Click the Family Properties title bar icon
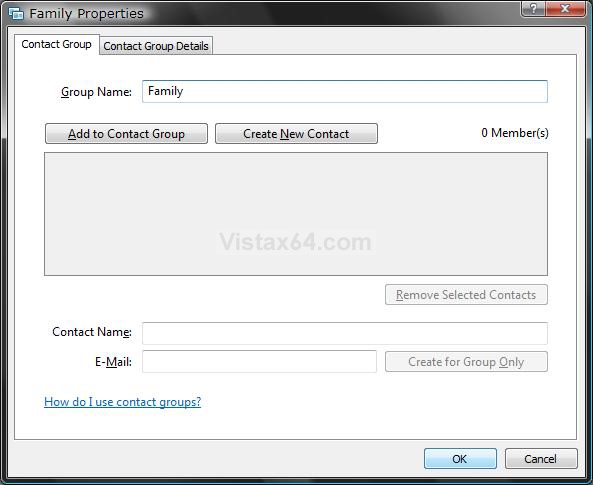 pyautogui.click(x=16, y=14)
